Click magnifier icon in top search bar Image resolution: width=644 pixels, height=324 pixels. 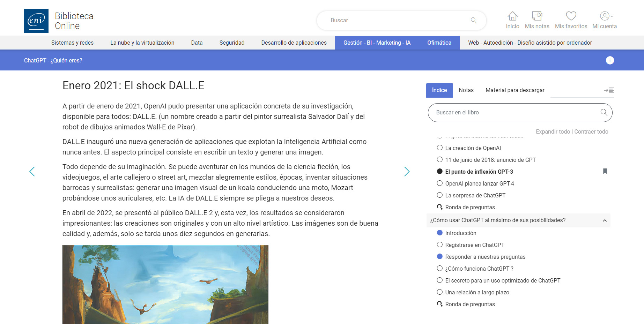click(473, 20)
